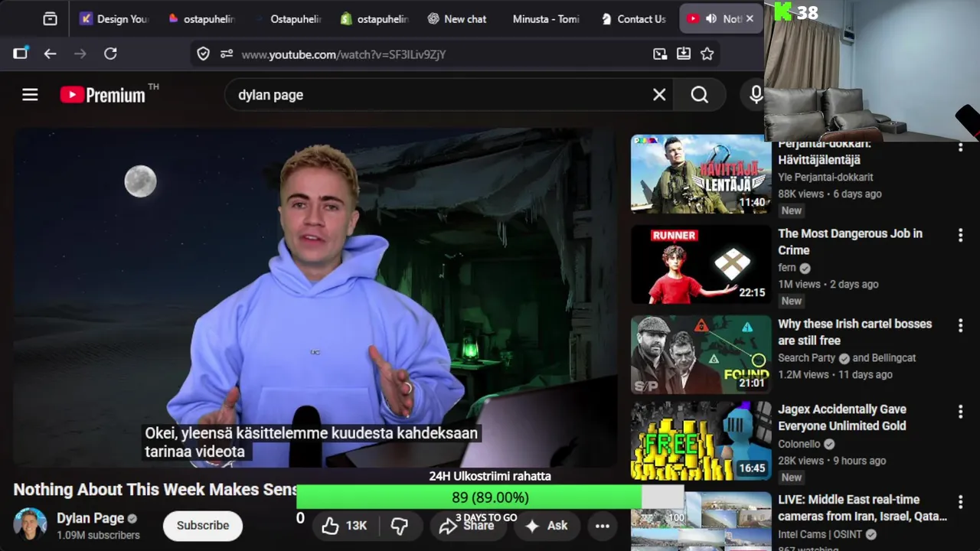Open the save page download icon
The width and height of the screenshot is (980, 551).
(x=684, y=54)
